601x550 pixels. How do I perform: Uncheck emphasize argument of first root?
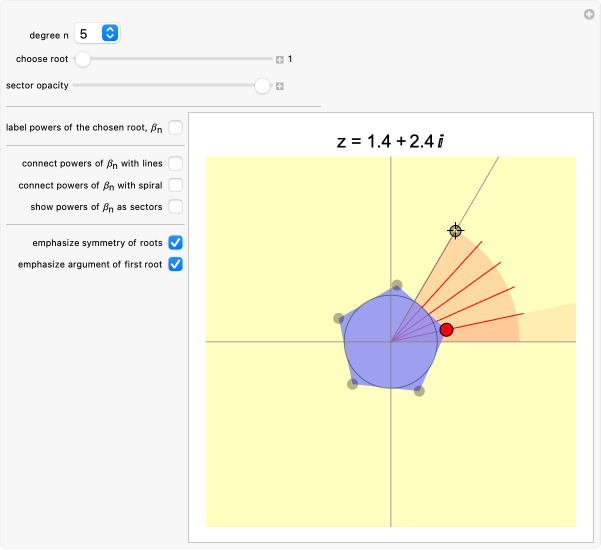175,265
